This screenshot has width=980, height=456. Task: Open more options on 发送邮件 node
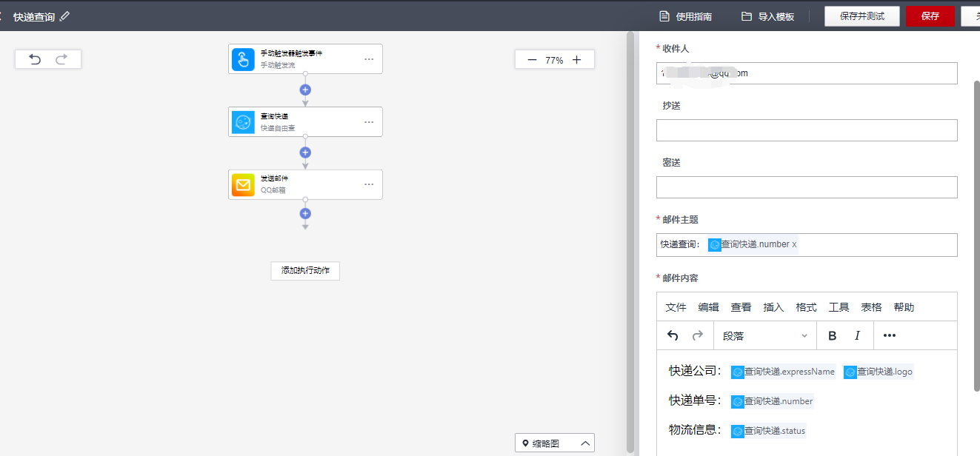pos(369,185)
